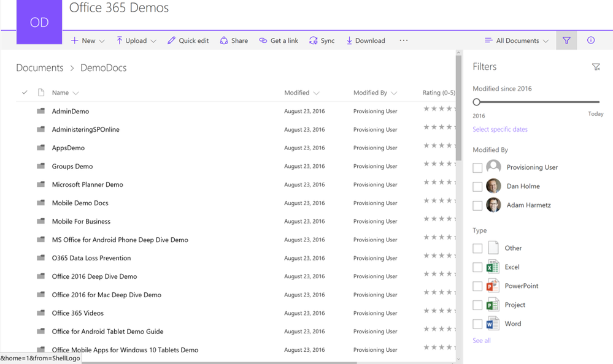Click the AppsDemo folder icon
Image resolution: width=613 pixels, height=364 pixels.
click(40, 148)
